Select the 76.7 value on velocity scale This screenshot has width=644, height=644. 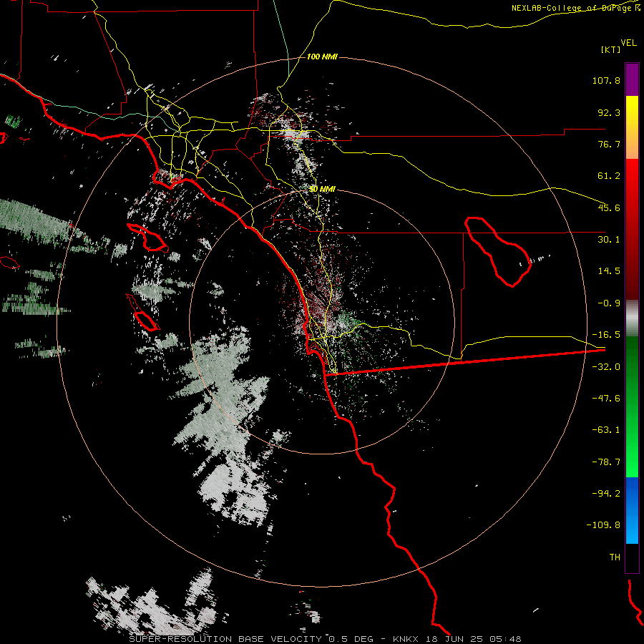609,144
